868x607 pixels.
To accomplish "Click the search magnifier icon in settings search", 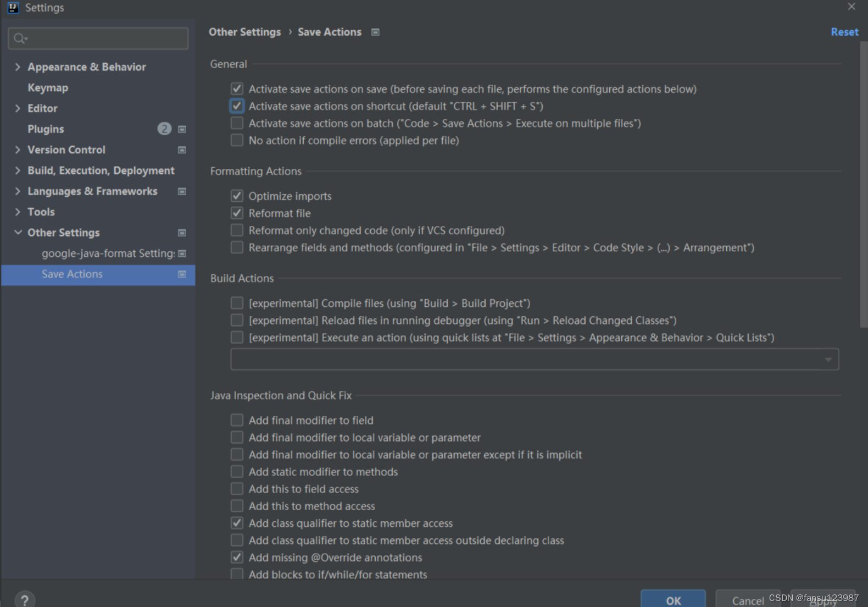I will 20,38.
